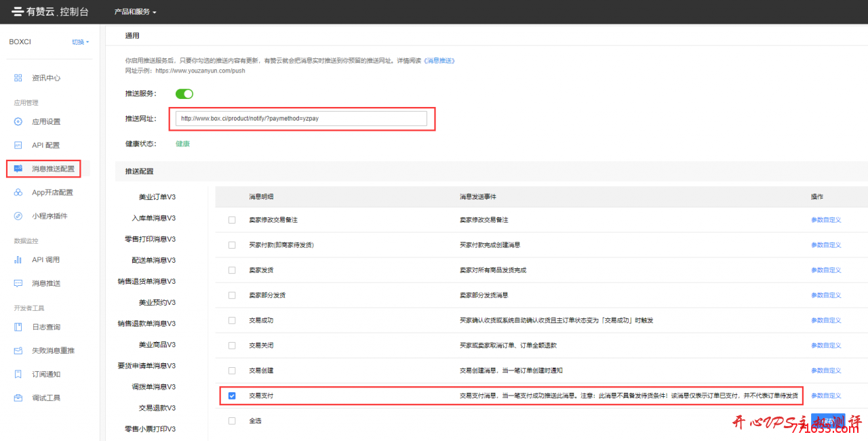This screenshot has width=868, height=441.
Task: Select 销售退款单消息V3 category
Action: [146, 323]
